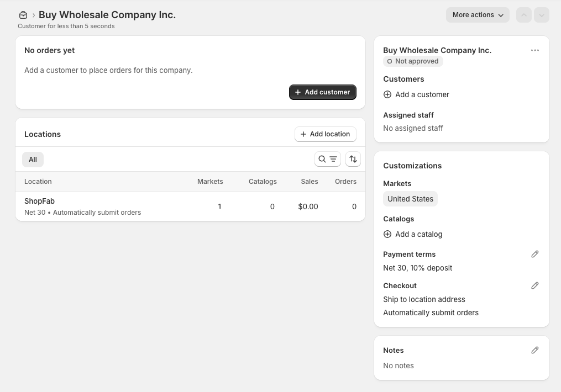
Task: Edit Checkout settings with the pencil icon
Action: tap(534, 285)
